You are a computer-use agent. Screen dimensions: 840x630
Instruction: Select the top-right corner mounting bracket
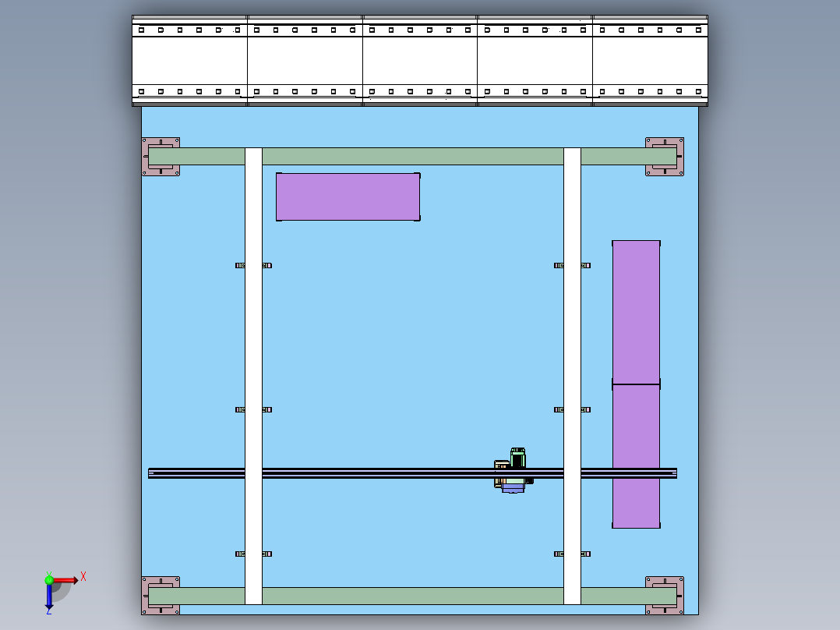665,157
